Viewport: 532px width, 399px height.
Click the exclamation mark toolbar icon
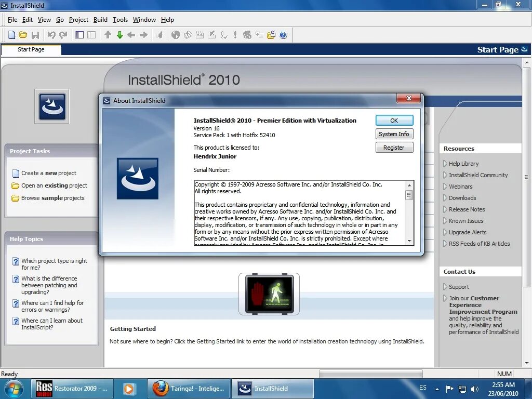[235, 35]
